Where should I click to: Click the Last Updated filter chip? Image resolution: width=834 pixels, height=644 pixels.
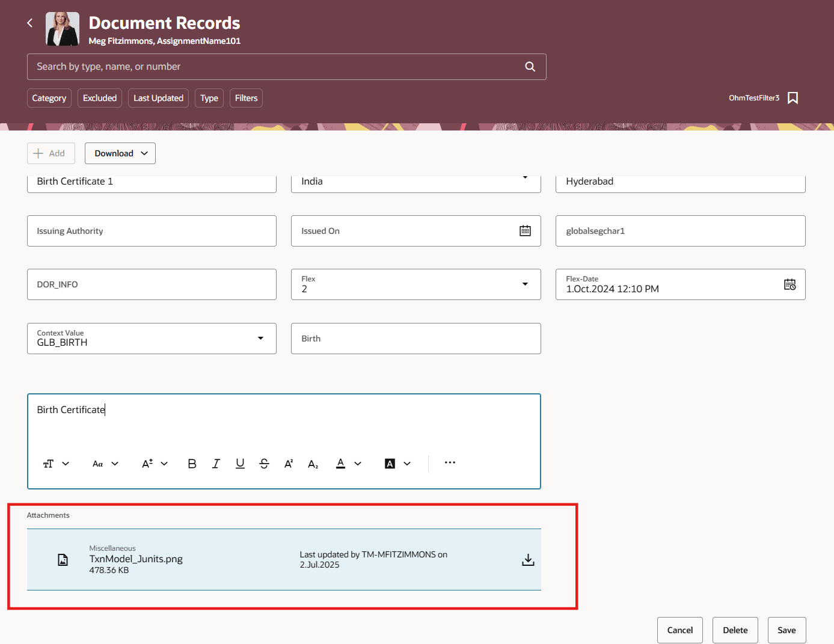158,98
